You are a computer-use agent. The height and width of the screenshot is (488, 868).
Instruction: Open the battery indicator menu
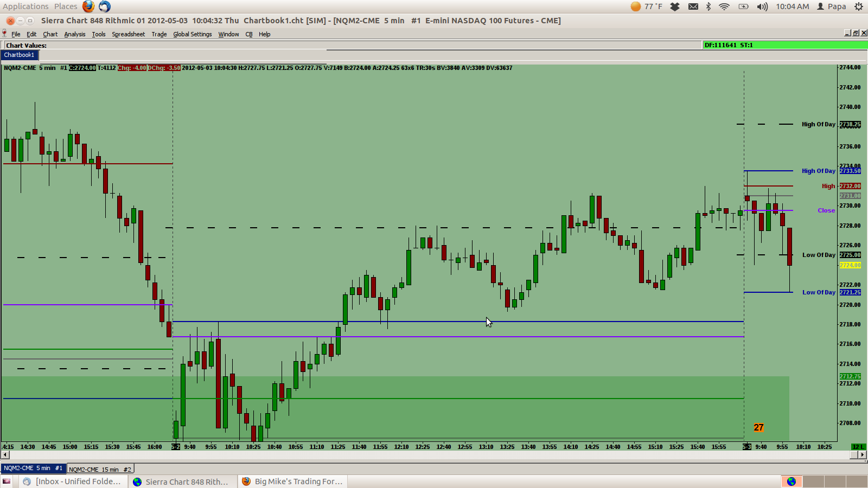(743, 7)
